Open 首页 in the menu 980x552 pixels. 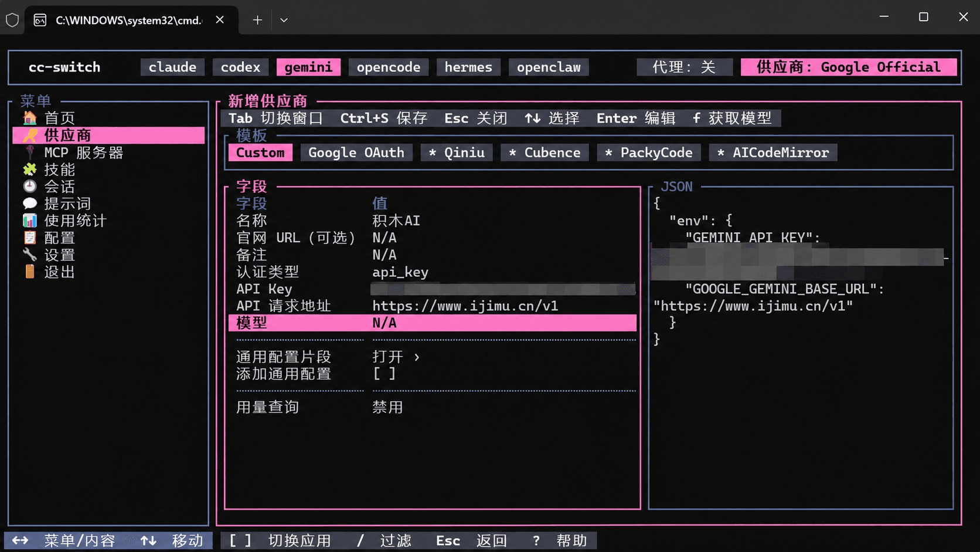coord(59,118)
